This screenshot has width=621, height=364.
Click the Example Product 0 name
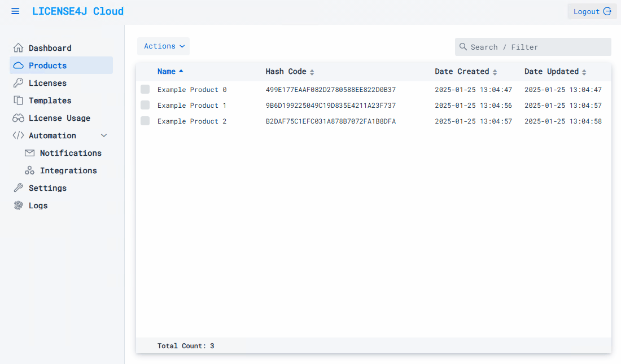click(192, 90)
